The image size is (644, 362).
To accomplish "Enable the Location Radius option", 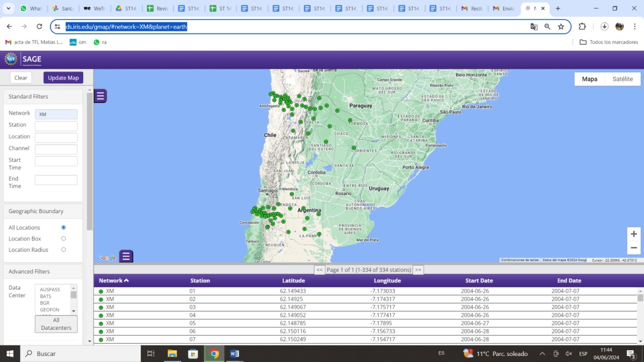I will pos(64,250).
